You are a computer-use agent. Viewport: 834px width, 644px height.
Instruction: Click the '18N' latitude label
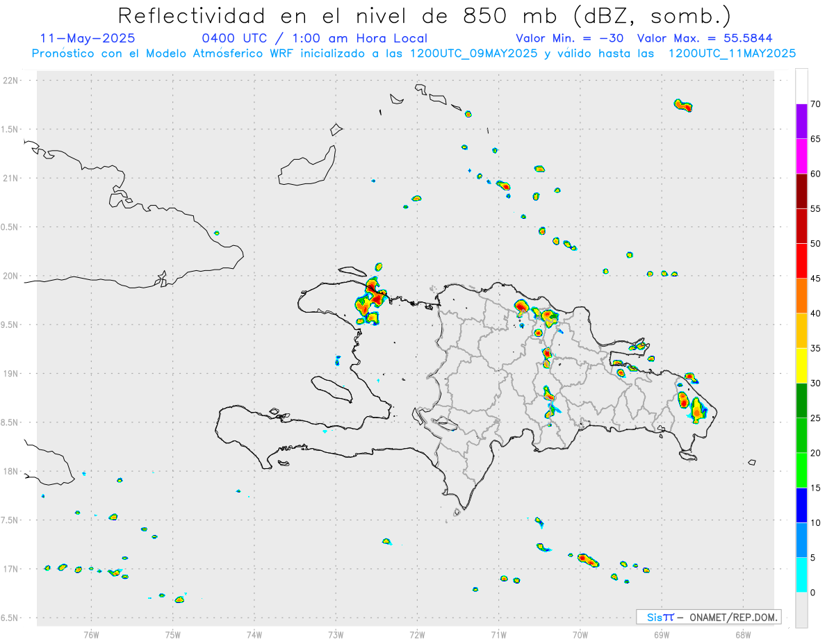[12, 472]
